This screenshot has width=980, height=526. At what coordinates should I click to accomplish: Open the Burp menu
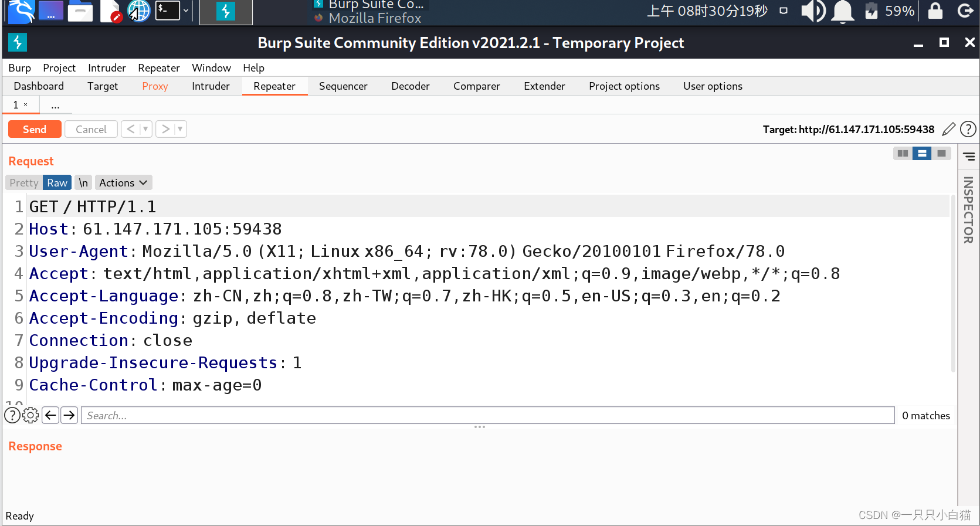click(20, 68)
